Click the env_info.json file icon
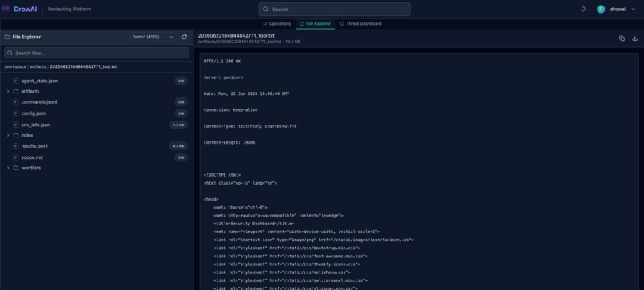 click(x=16, y=125)
